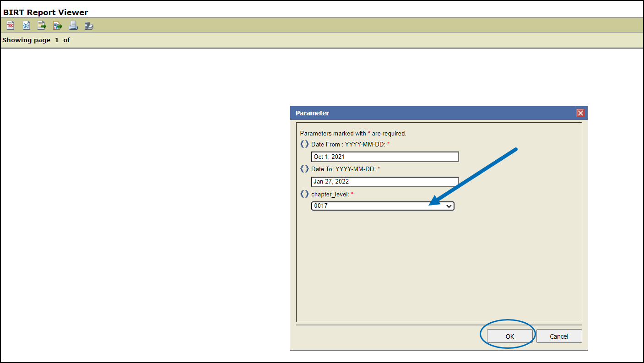Screen dimensions: 644x363
Task: Click the export data toolbar icon
Action: (42, 25)
